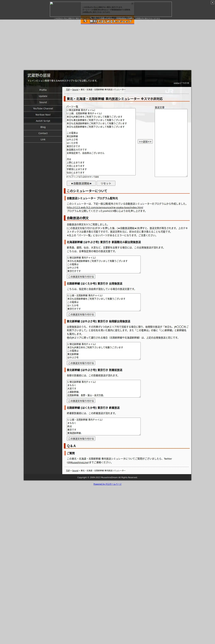Open AviUtl Script menu item
The width and height of the screenshot is (215, 644).
click(43, 121)
